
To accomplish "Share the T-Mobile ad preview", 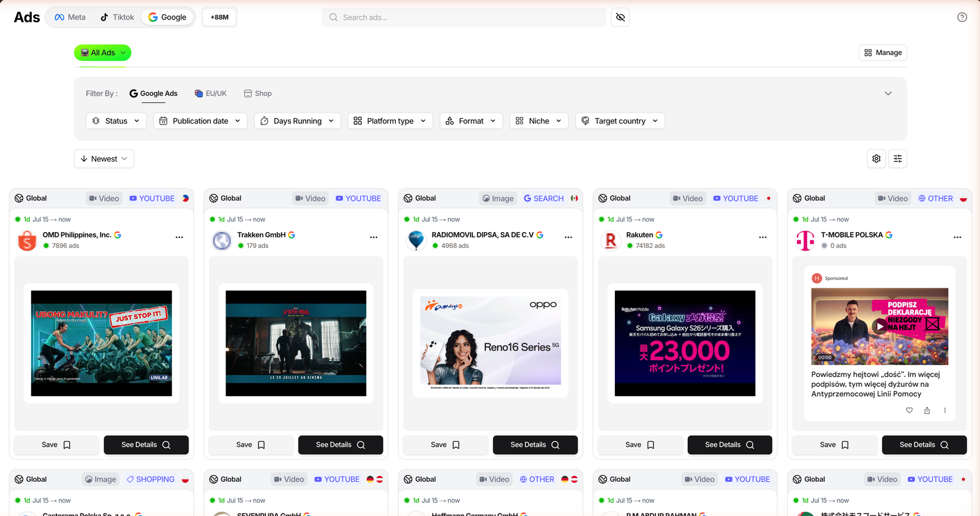I will coord(927,410).
